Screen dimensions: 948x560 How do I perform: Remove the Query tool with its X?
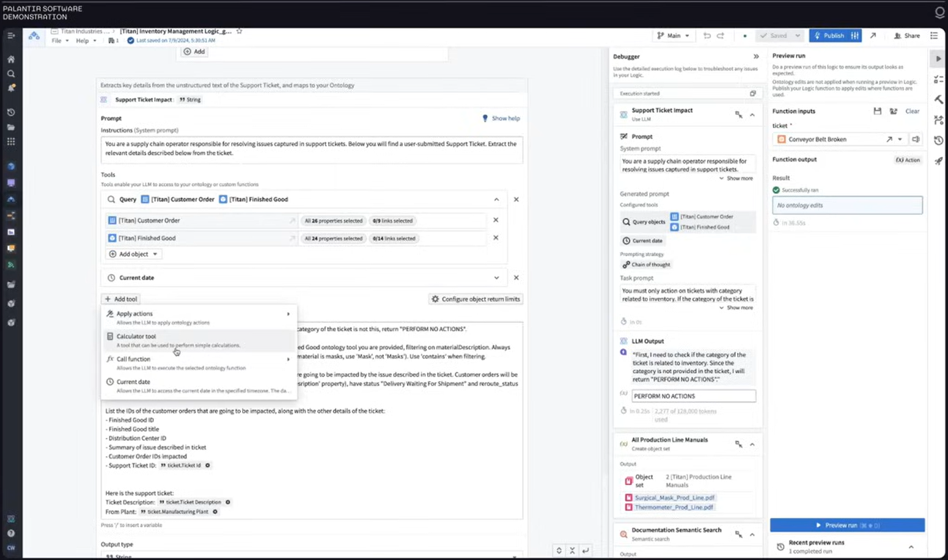(x=516, y=199)
